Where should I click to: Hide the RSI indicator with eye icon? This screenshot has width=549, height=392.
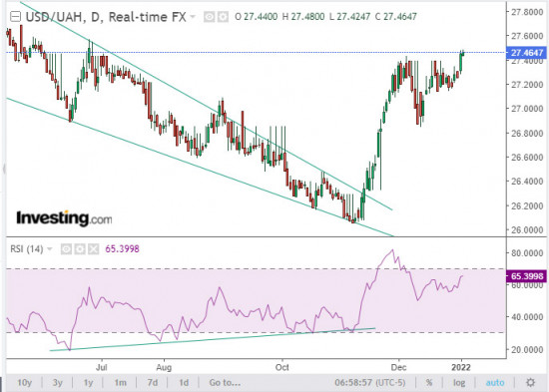[x=66, y=248]
